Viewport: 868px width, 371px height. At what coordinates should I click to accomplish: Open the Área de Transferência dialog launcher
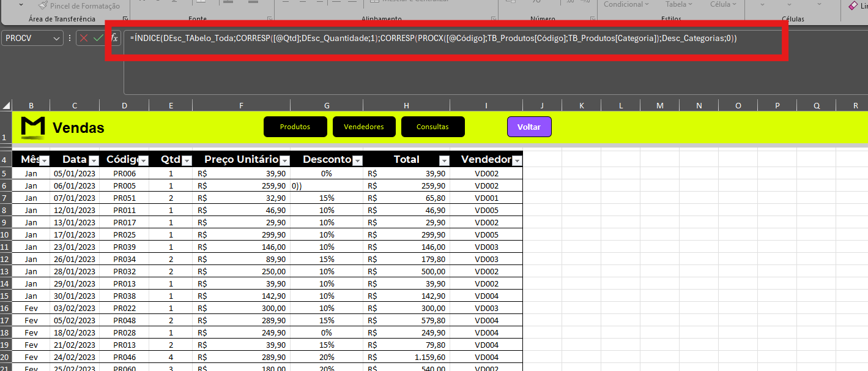pyautogui.click(x=125, y=19)
